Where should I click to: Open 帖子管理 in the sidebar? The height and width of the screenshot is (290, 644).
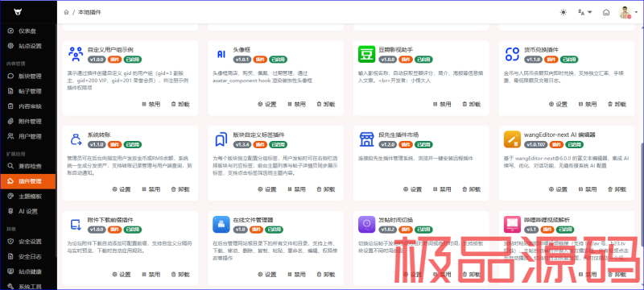(x=28, y=91)
